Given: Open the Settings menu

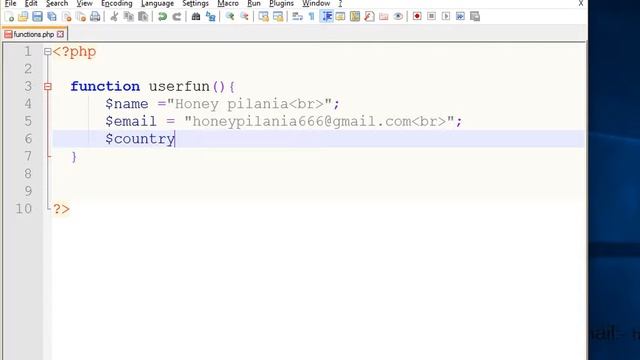Looking at the screenshot, I should coord(196,3).
